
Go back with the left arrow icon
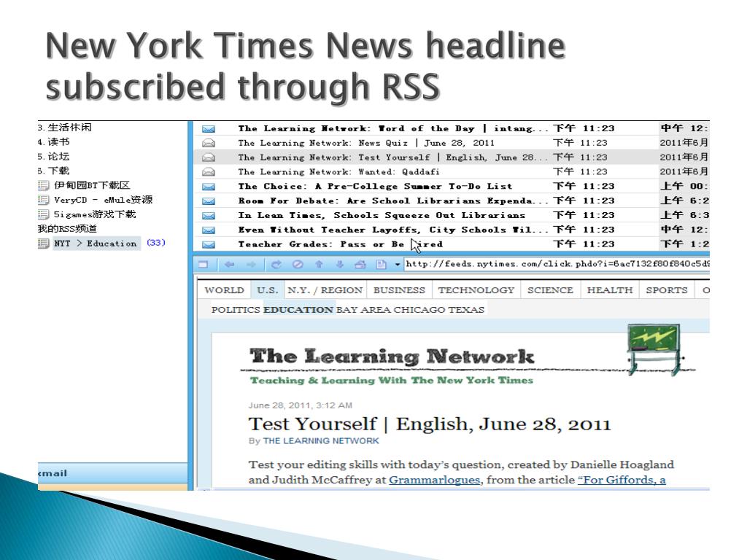(230, 264)
